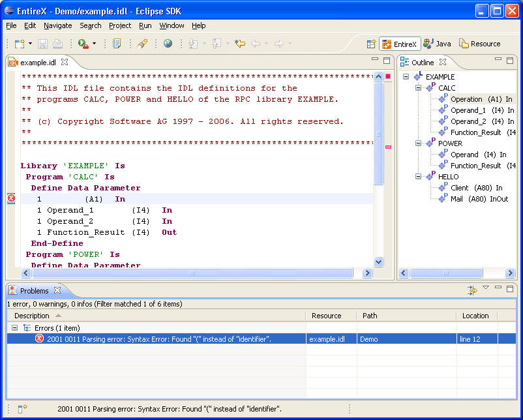Open the web browser globe icon

[168, 43]
